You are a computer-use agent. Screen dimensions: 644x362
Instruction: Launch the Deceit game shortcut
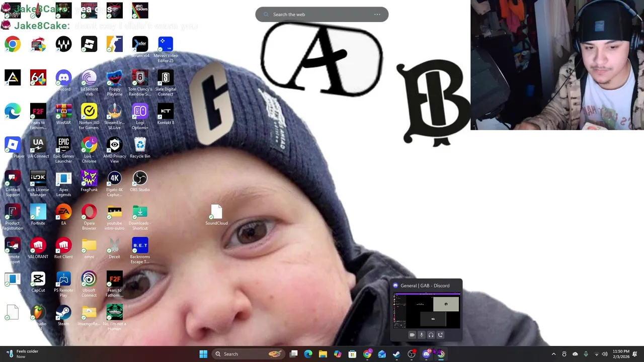click(x=114, y=249)
